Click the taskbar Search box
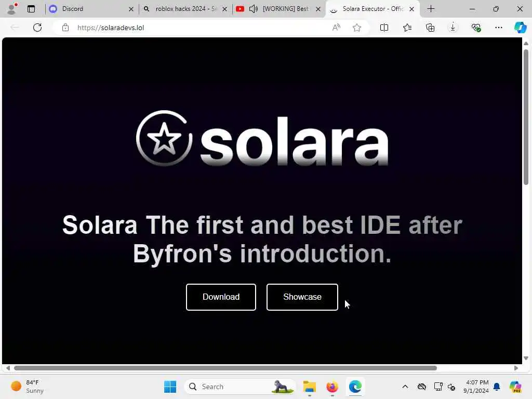Screen dimensions: 532x399 (240, 387)
